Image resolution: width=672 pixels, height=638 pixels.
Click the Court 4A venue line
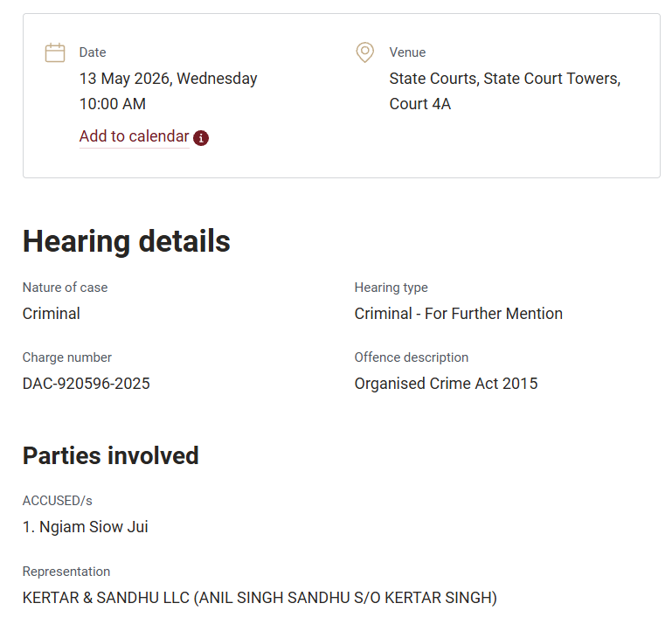[420, 104]
